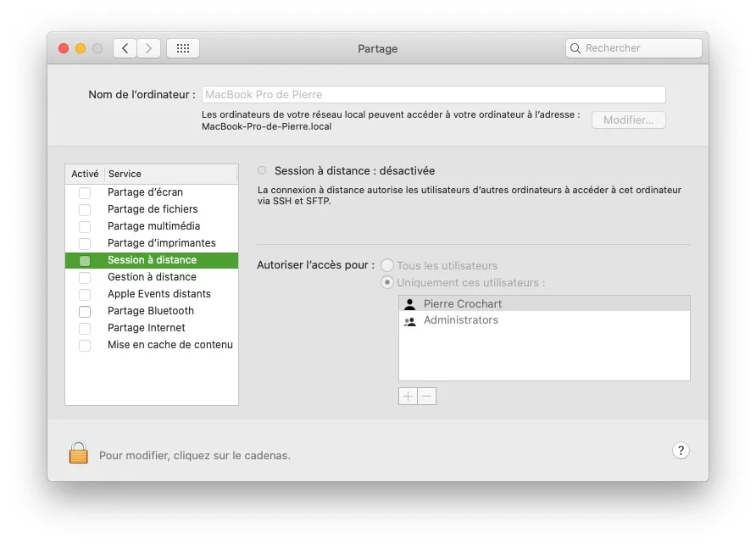Select Pierre Crochart in the users list

pos(463,303)
